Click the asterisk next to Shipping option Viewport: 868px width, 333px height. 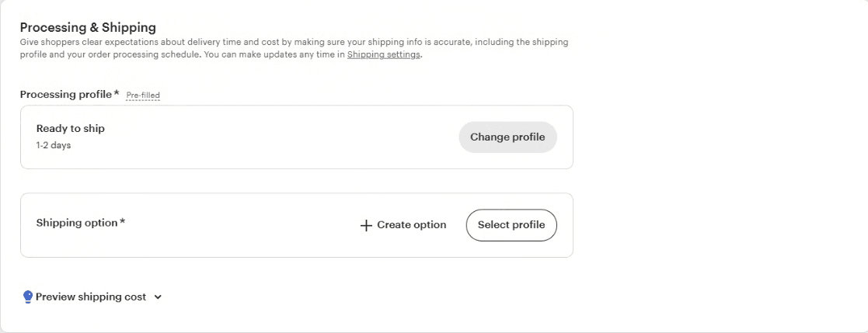click(x=122, y=221)
